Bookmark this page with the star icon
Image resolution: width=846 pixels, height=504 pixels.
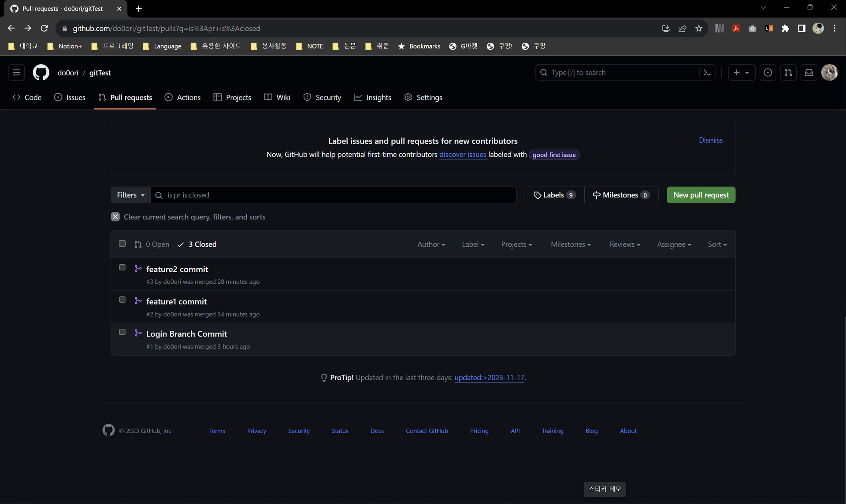[x=699, y=28]
